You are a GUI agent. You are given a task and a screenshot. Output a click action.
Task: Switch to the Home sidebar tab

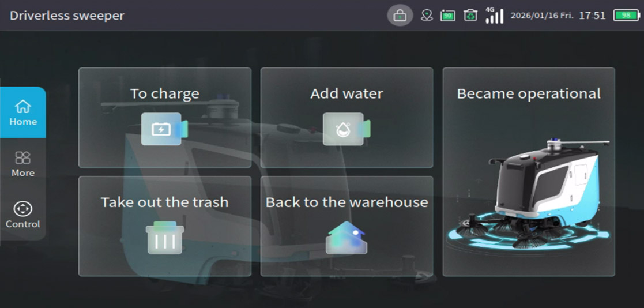pyautogui.click(x=23, y=112)
